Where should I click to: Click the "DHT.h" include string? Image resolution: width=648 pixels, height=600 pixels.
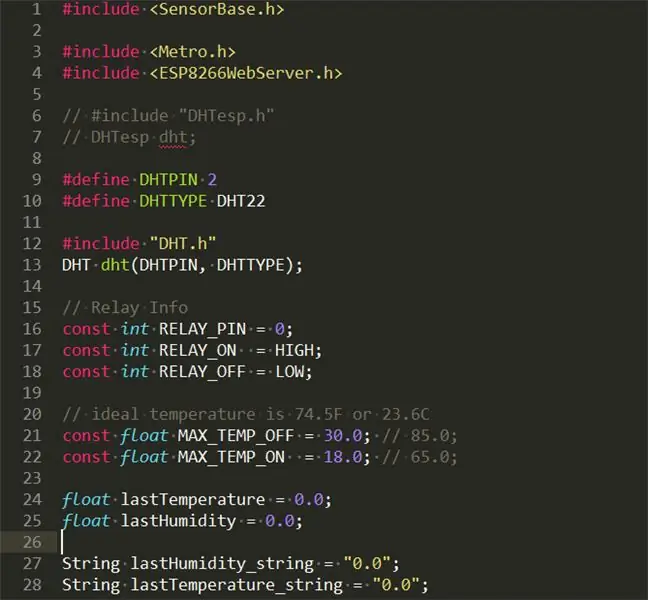183,244
